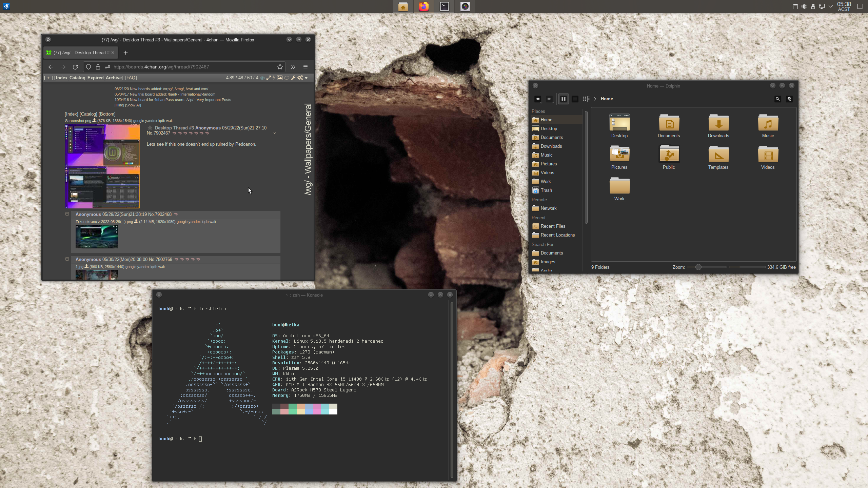Open Dolphin's search button
Screen dimensions: 868x488
click(x=778, y=99)
